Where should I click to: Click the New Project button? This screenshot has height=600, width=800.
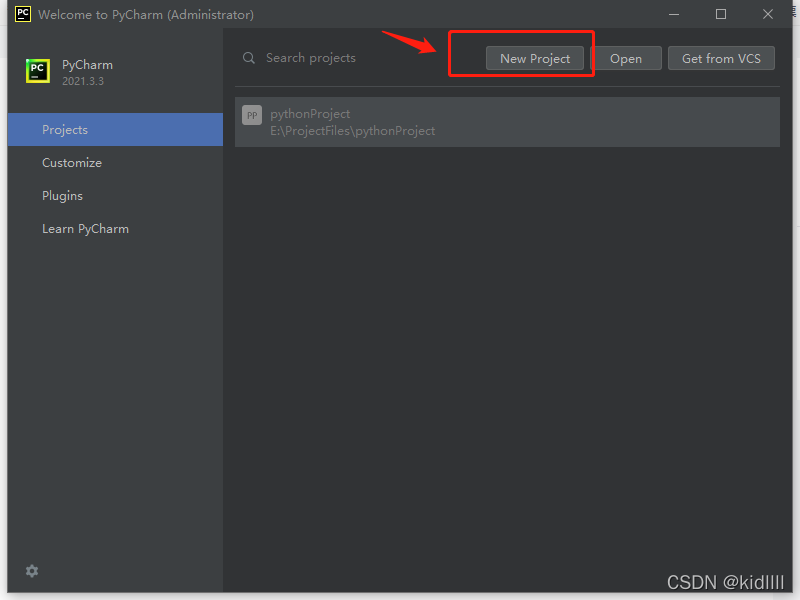535,58
